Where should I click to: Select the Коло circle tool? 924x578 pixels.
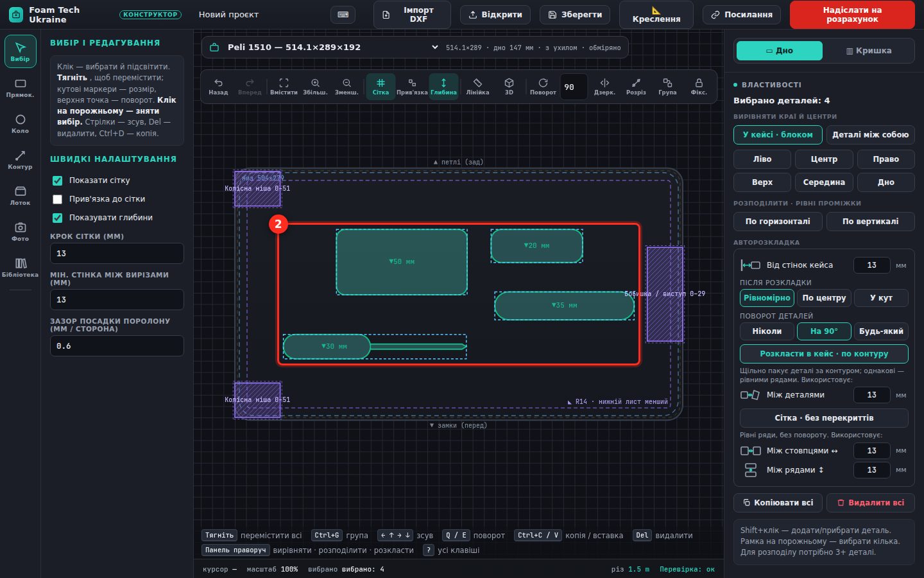(20, 124)
